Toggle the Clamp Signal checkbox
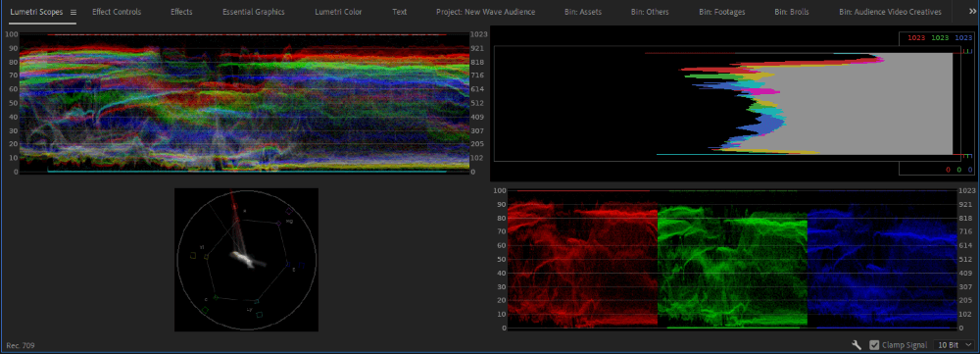Viewport: 980px width, 354px height. (874, 344)
